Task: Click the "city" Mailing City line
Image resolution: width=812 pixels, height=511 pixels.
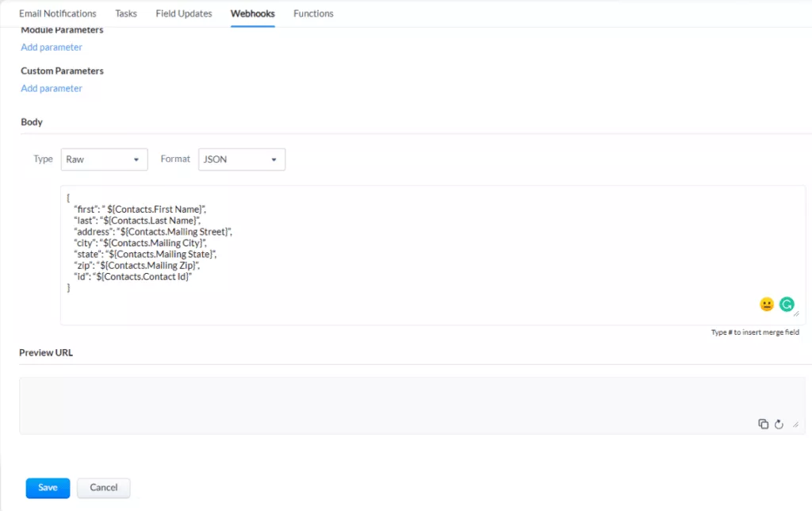Action: pyautogui.click(x=140, y=243)
